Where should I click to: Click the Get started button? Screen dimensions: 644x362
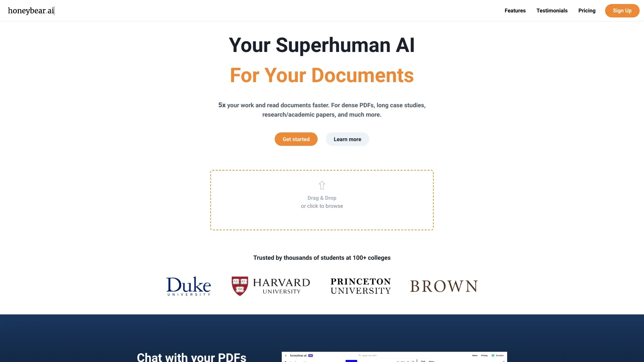[296, 139]
